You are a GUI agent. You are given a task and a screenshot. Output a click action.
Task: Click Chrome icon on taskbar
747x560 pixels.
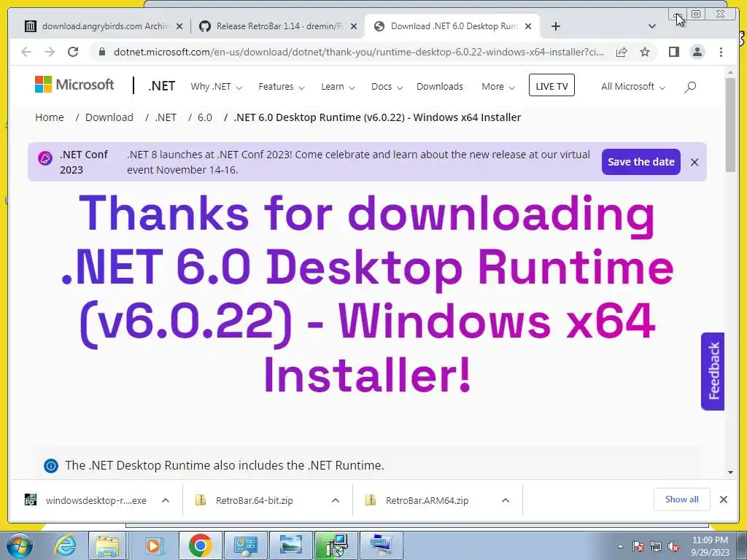point(200,545)
